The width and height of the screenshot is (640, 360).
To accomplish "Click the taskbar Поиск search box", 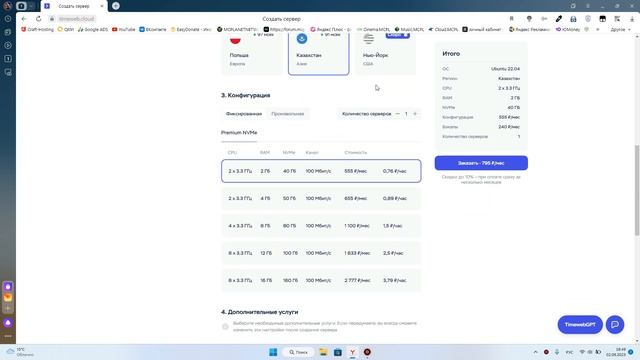I will coord(298,352).
